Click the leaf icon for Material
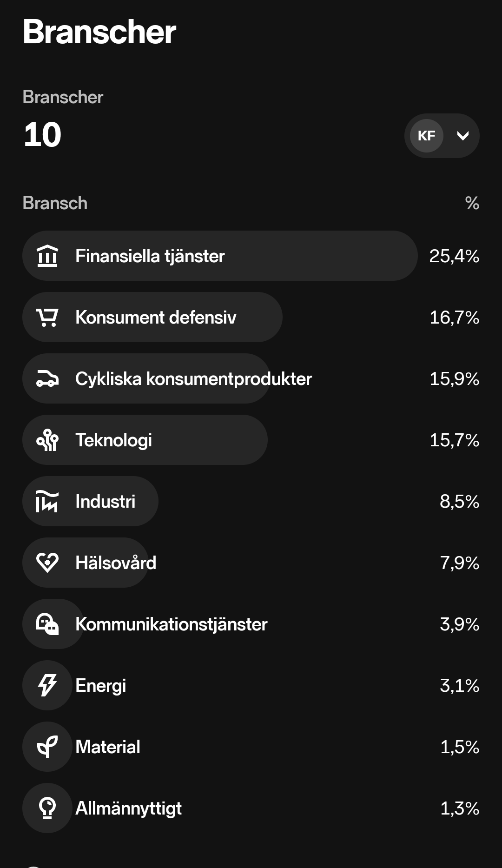This screenshot has height=868, width=502. click(x=47, y=747)
